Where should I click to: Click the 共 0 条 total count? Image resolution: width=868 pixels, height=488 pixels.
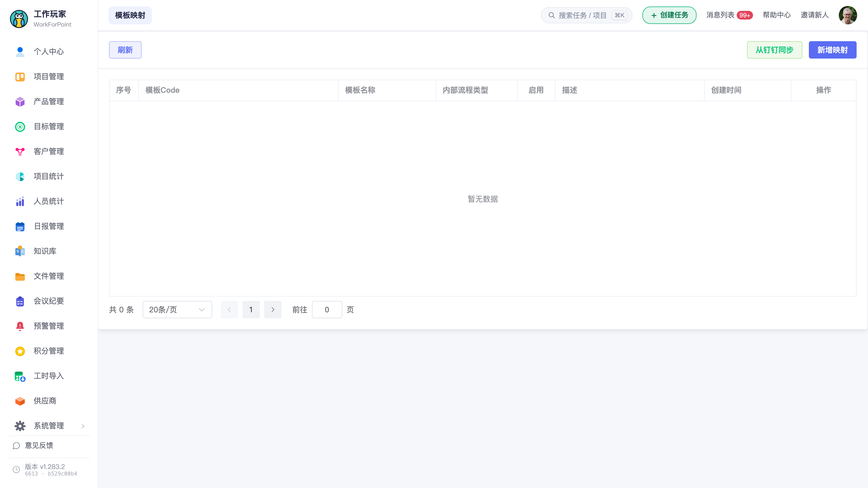(121, 310)
